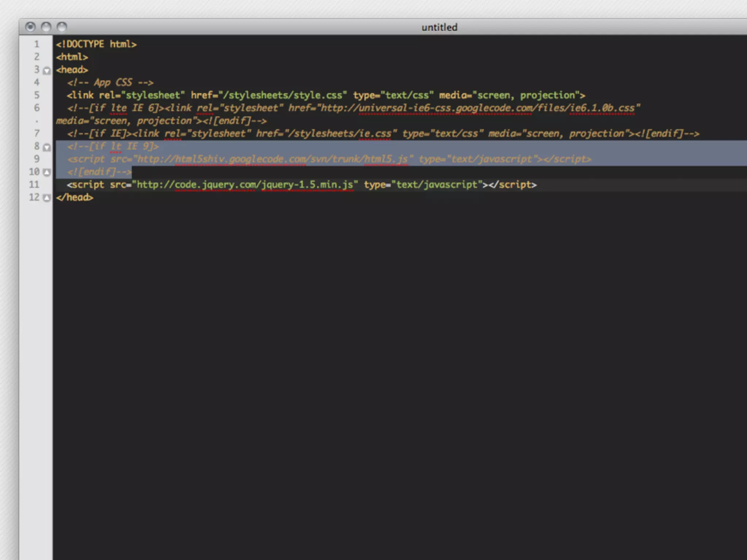The width and height of the screenshot is (747, 560).
Task: Click line number 11 in the gutter
Action: [x=34, y=185]
